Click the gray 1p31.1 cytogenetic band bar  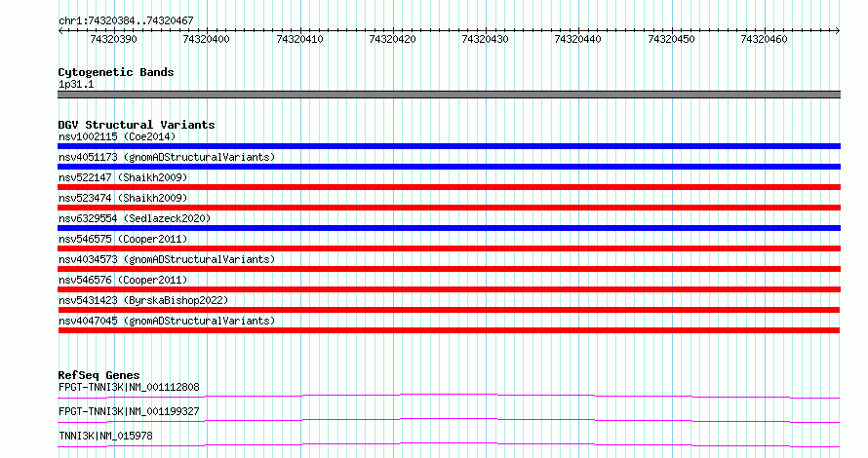coord(449,95)
